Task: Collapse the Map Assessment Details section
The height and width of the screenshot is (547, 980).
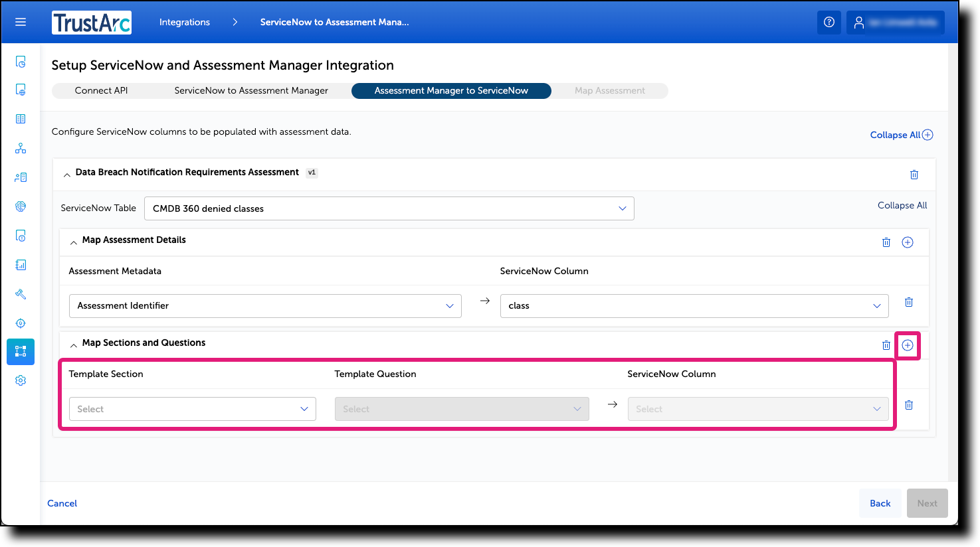Action: 74,242
